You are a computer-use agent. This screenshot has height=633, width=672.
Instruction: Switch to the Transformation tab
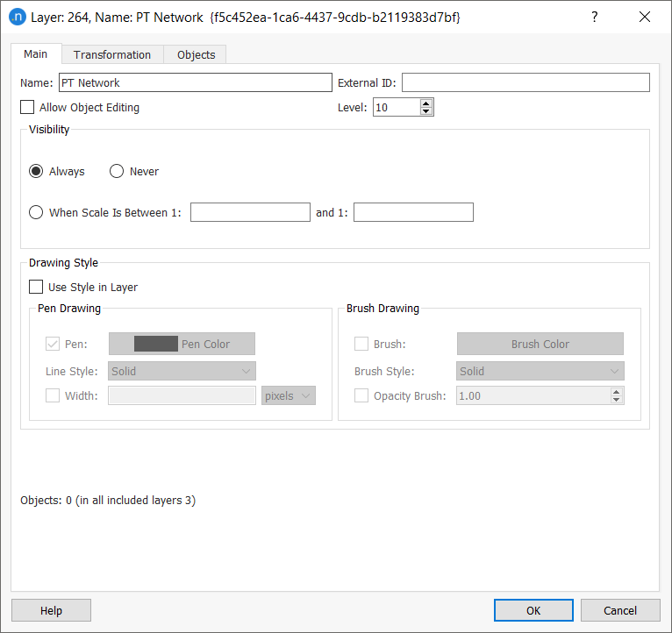coord(112,54)
